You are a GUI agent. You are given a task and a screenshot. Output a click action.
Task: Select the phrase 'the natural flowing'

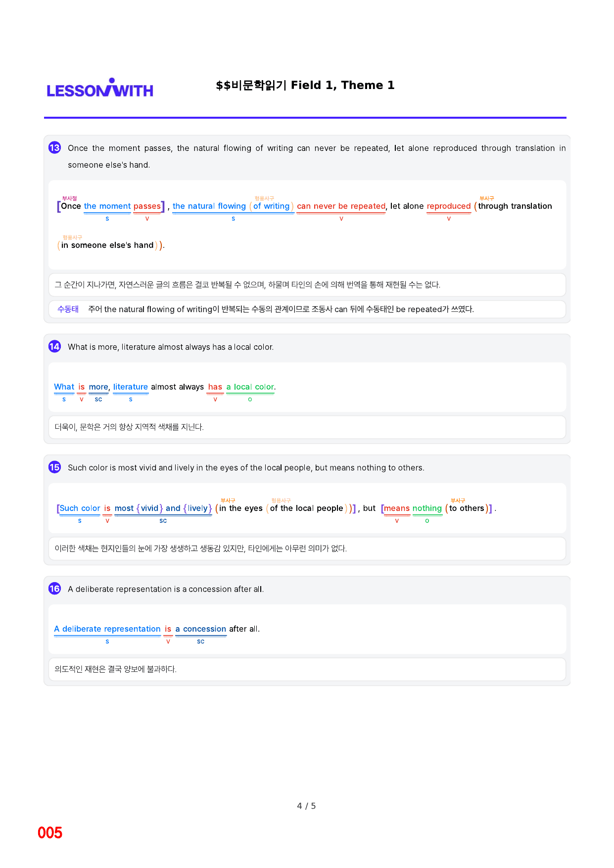[209, 206]
